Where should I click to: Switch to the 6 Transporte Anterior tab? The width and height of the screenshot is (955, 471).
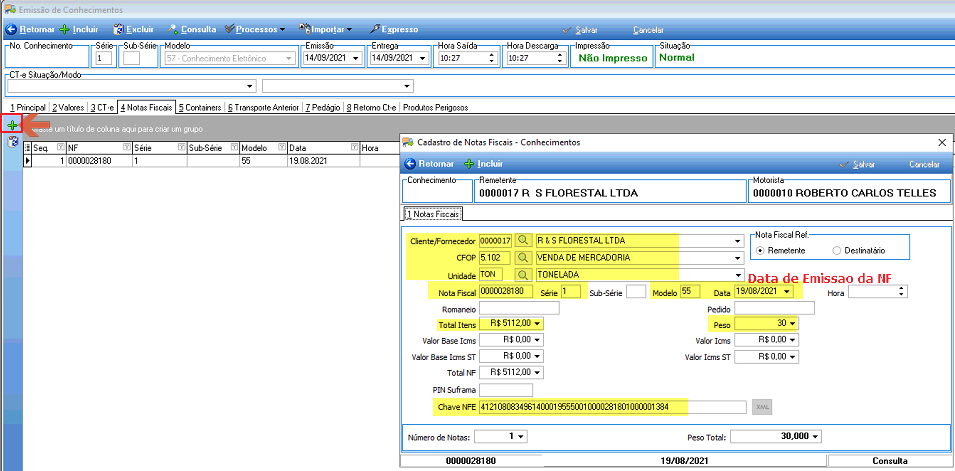click(x=263, y=108)
